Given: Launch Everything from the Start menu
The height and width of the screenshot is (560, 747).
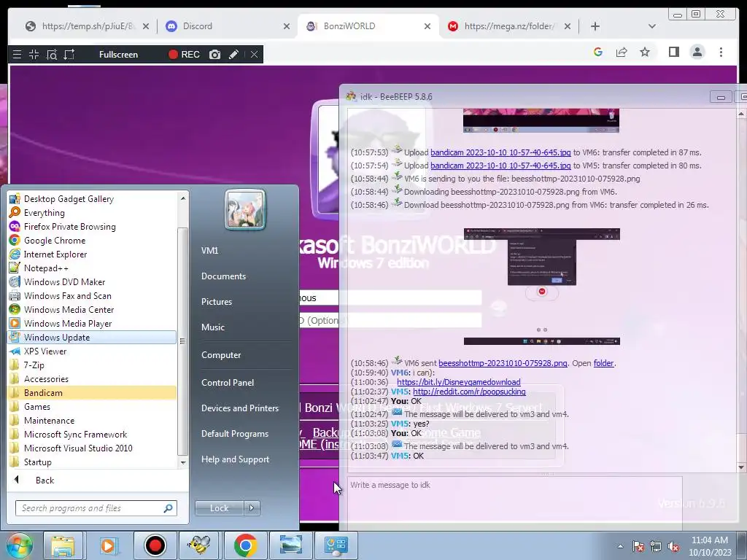Looking at the screenshot, I should (93, 212).
